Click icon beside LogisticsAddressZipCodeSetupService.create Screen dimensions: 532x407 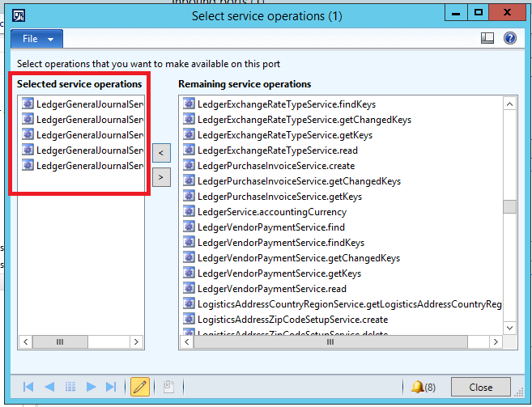(189, 319)
